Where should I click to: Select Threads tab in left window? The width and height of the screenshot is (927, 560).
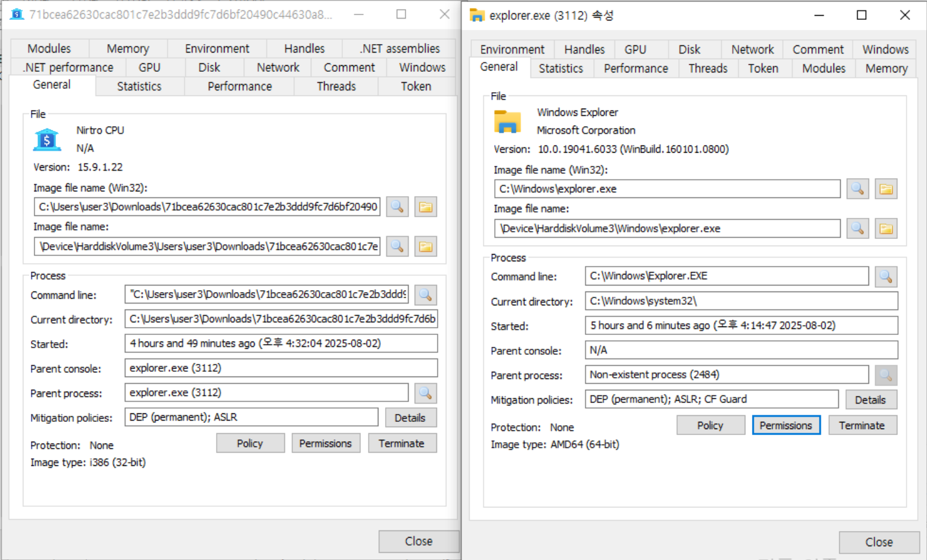[x=336, y=86]
